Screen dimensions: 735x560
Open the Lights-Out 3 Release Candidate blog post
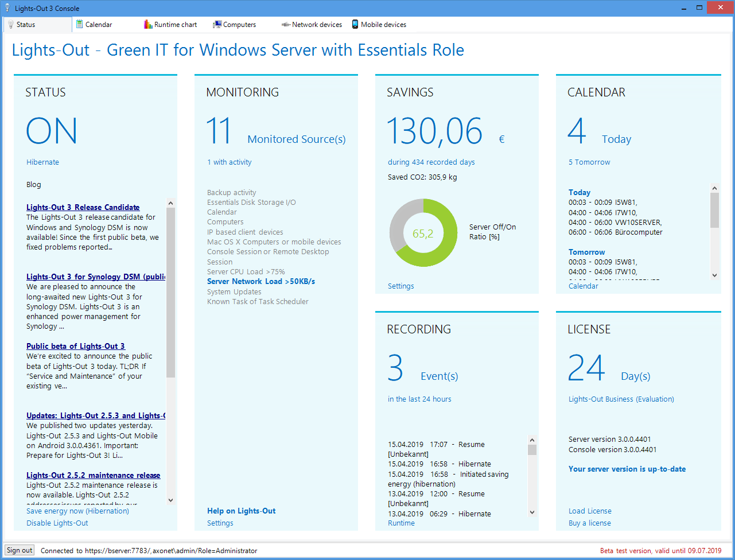[83, 207]
